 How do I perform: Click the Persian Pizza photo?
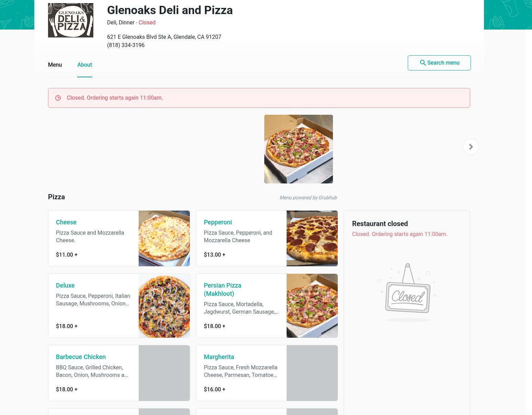tap(312, 306)
